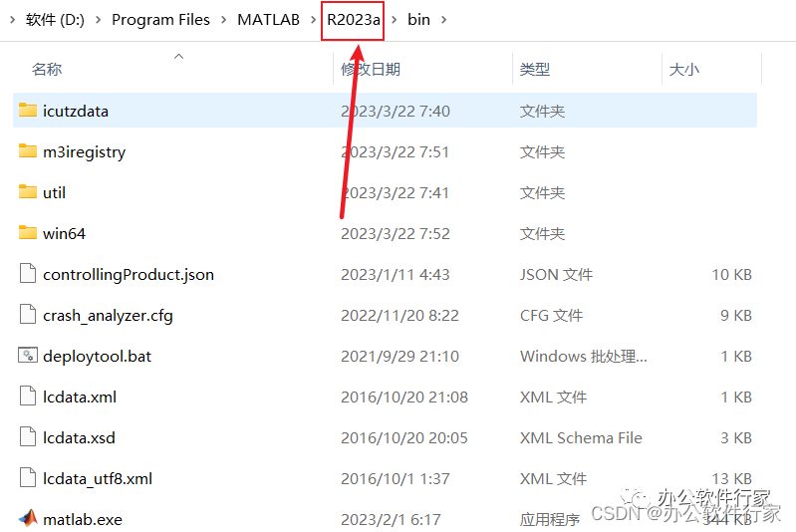Sort by the 大小 column header

click(x=683, y=69)
